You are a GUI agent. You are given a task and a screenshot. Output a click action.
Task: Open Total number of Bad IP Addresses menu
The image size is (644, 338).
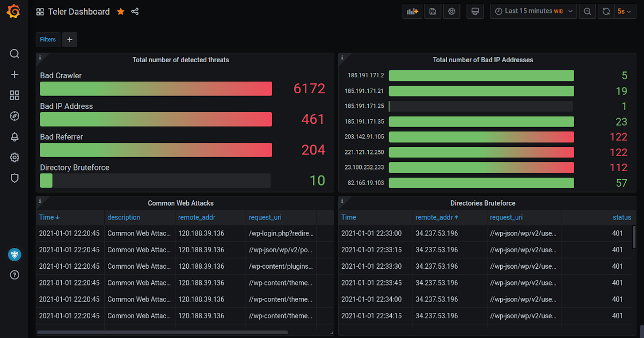483,60
